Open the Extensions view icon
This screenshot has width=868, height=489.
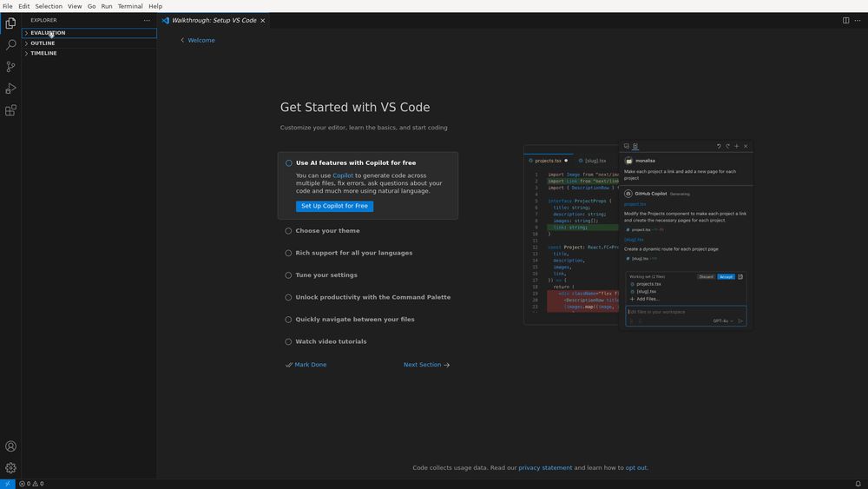(10, 110)
